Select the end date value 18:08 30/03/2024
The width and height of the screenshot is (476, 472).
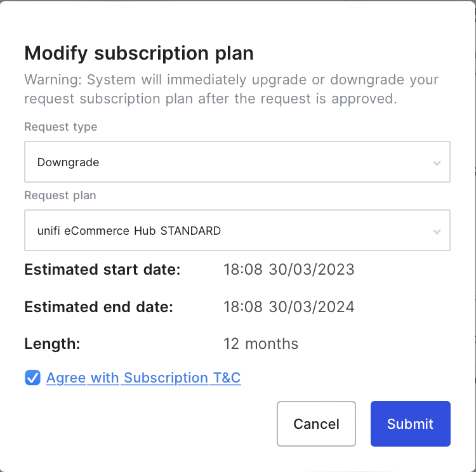289,307
